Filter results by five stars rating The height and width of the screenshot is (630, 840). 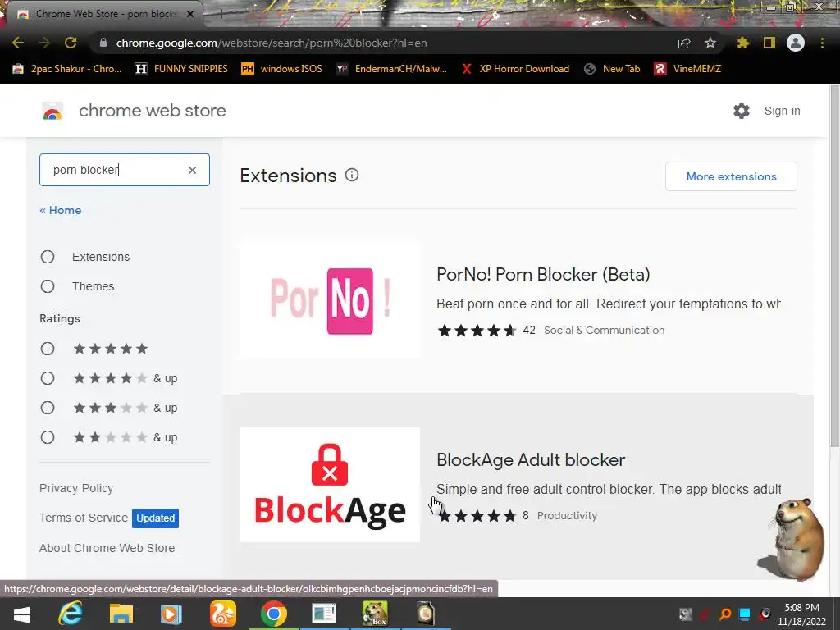point(48,349)
